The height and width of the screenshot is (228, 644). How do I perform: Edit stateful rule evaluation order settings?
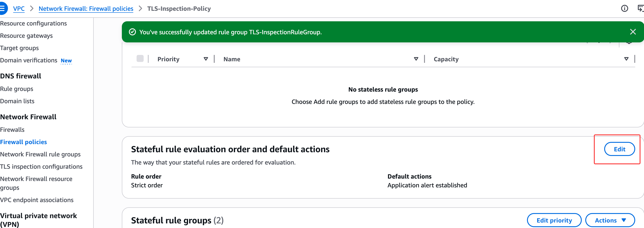619,149
